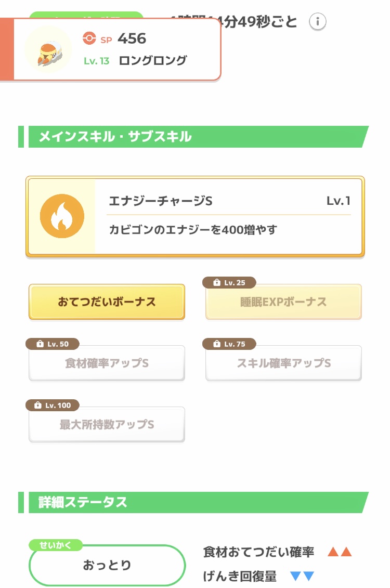
Task: Tap the info icon beside help interval
Action: (318, 22)
